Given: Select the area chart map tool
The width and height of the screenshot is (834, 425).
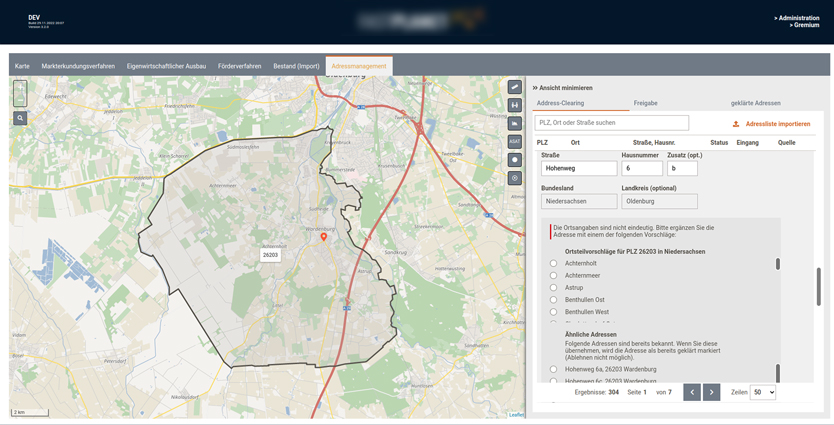Looking at the screenshot, I should [x=515, y=124].
